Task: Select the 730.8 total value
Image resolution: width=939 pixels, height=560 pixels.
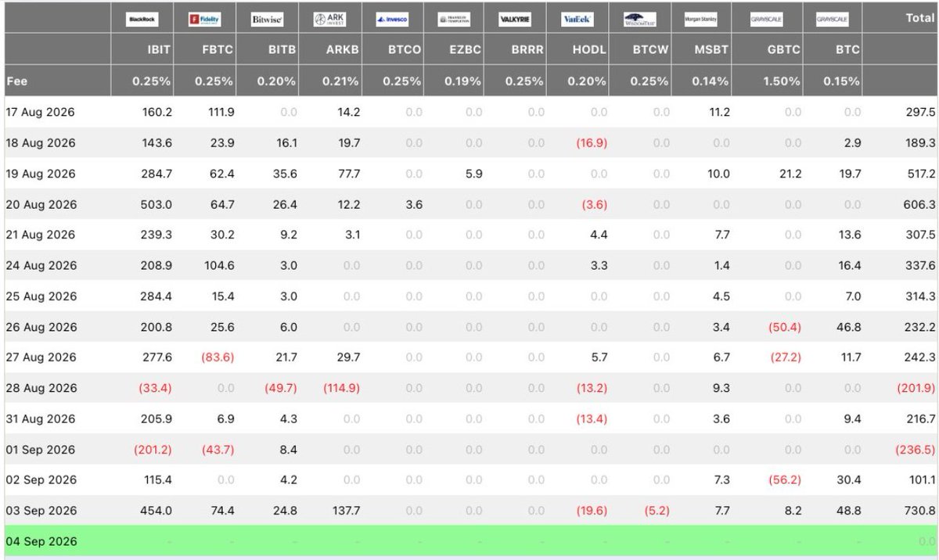Action: (919, 511)
